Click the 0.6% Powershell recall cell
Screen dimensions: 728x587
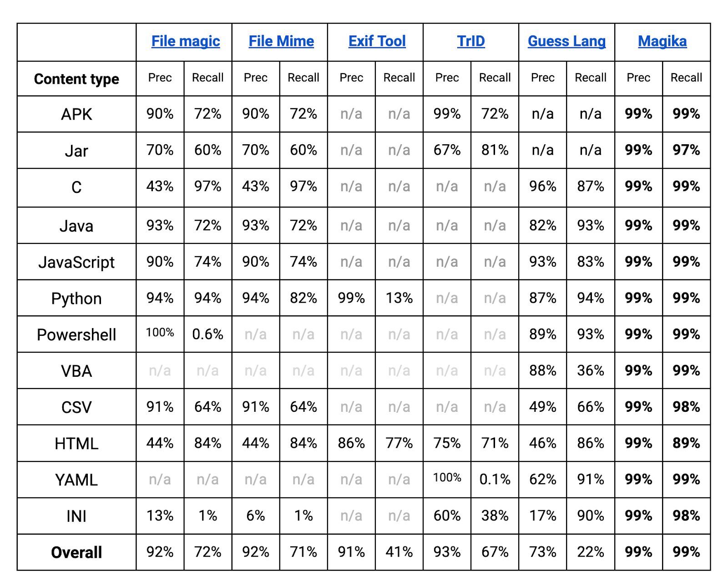click(207, 334)
